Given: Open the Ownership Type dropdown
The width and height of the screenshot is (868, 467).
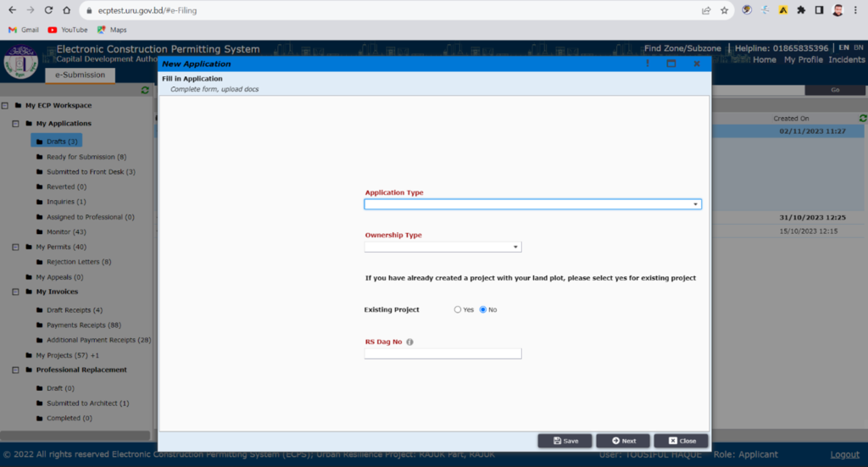Looking at the screenshot, I should (x=442, y=247).
